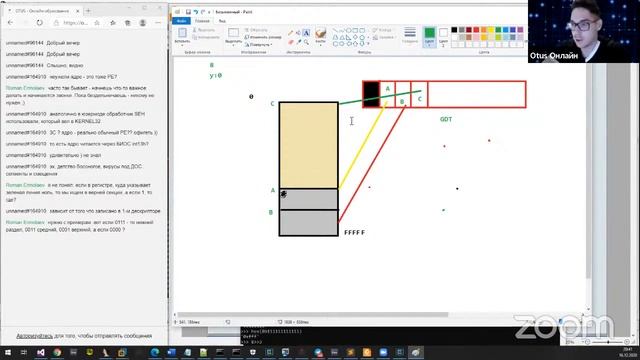Expand the Shapes gallery more arrow
The width and height of the screenshot is (640, 360).
[x=368, y=44]
